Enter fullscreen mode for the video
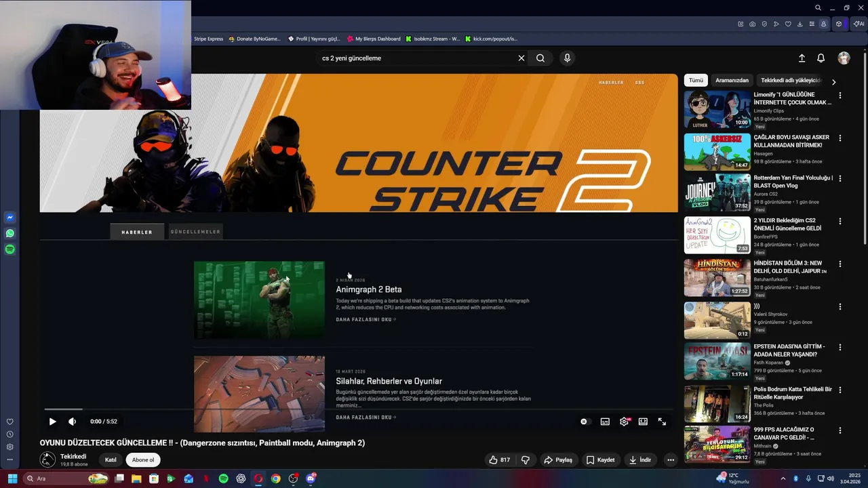 [x=662, y=422]
